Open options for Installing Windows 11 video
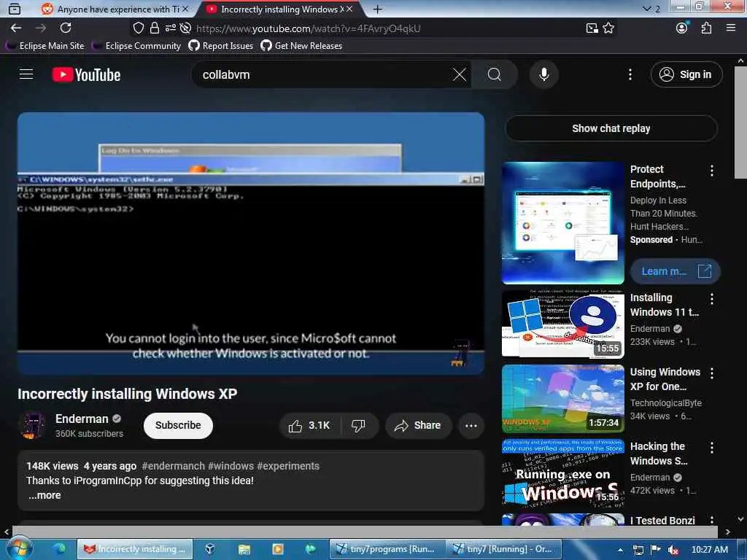 pyautogui.click(x=712, y=298)
